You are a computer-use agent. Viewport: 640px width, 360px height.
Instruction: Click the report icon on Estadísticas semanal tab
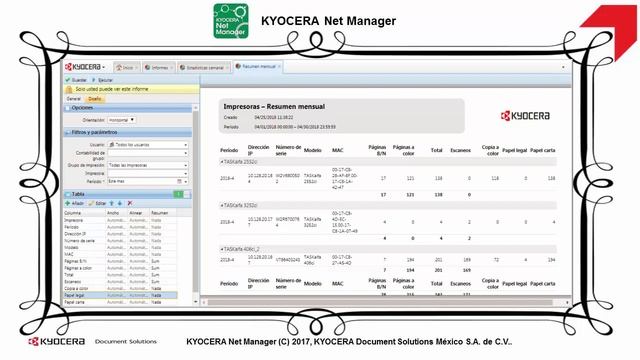tap(182, 68)
